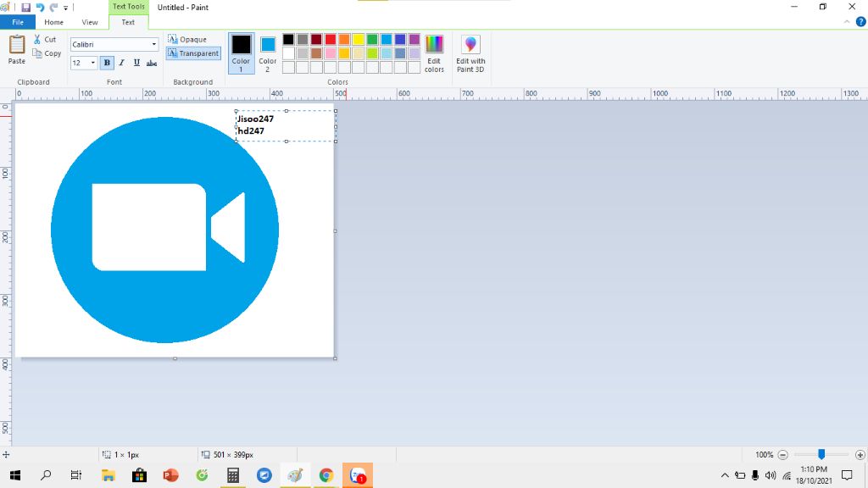This screenshot has width=868, height=488.
Task: Show hidden system tray icons
Action: pyautogui.click(x=725, y=475)
